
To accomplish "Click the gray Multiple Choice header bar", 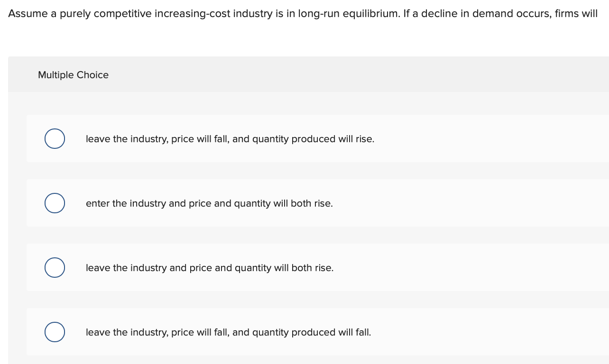I will (x=308, y=74).
